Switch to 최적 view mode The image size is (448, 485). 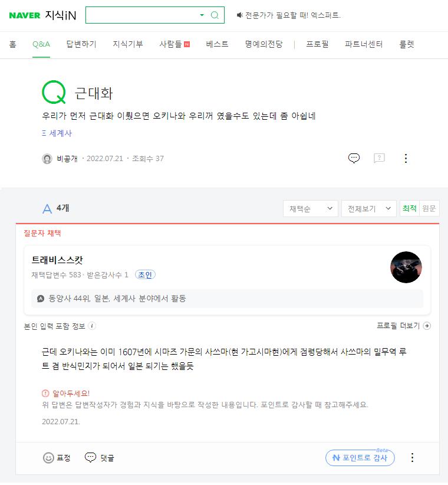point(409,208)
